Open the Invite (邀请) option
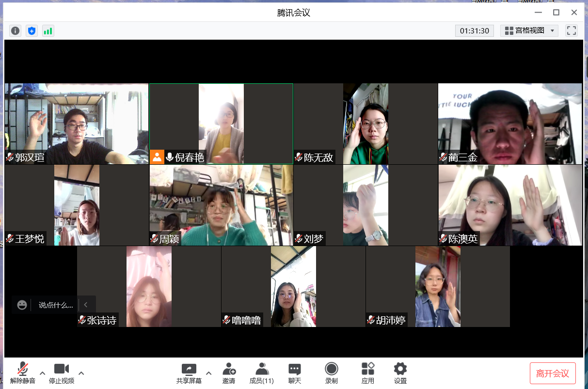The height and width of the screenshot is (389, 588). coord(229,373)
